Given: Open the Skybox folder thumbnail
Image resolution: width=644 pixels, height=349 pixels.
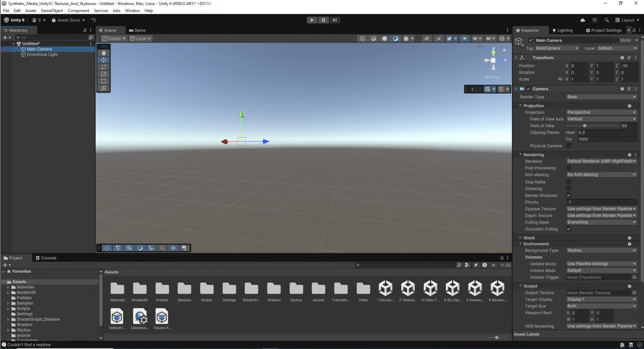Looking at the screenshot, I should (x=296, y=289).
